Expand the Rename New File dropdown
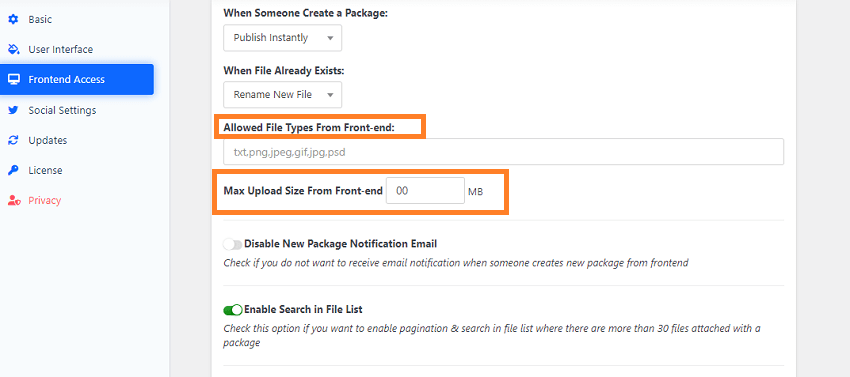 pos(282,95)
